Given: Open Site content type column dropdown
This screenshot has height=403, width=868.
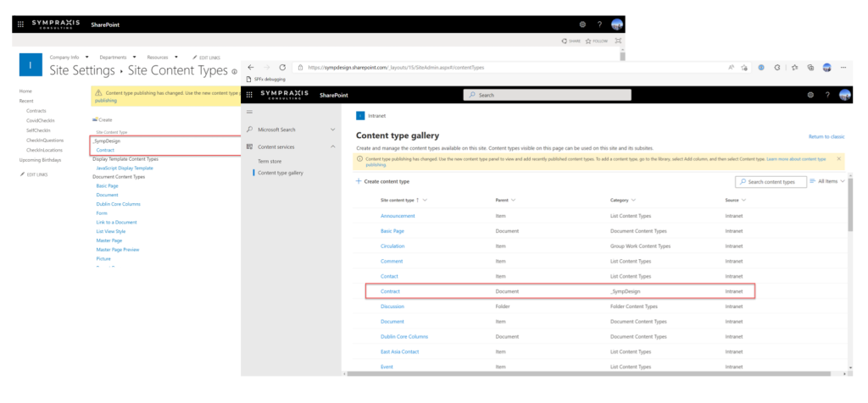Looking at the screenshot, I should 425,200.
